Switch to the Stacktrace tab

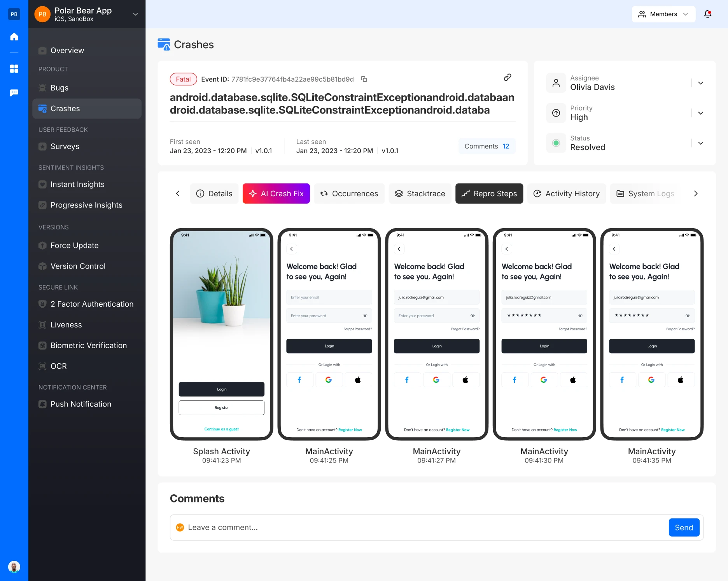(420, 194)
